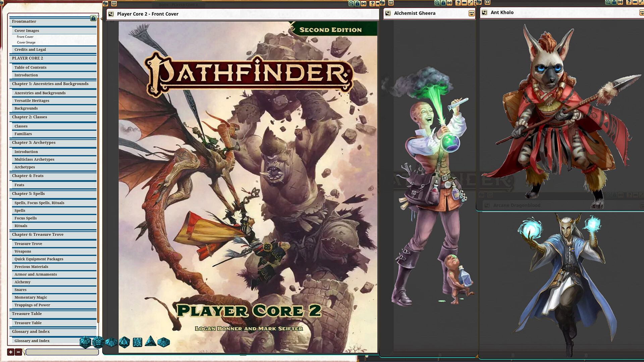
Task: Toggle the broadcast sharing icon on the Alchemist Gheera window
Action: [x=449, y=3]
